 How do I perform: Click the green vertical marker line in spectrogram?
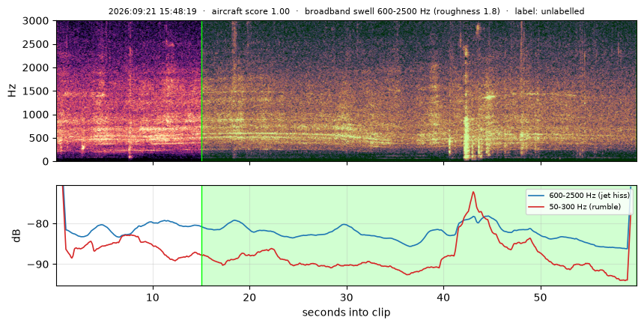point(201,91)
